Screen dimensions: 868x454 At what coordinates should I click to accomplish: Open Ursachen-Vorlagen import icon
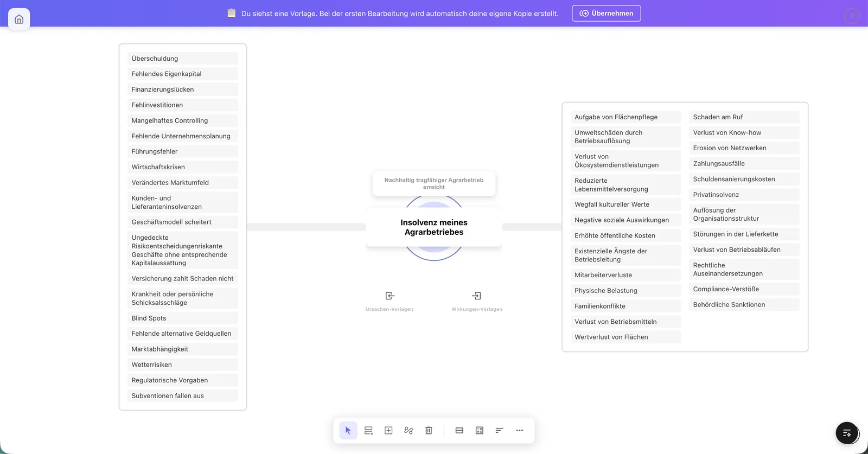(390, 296)
